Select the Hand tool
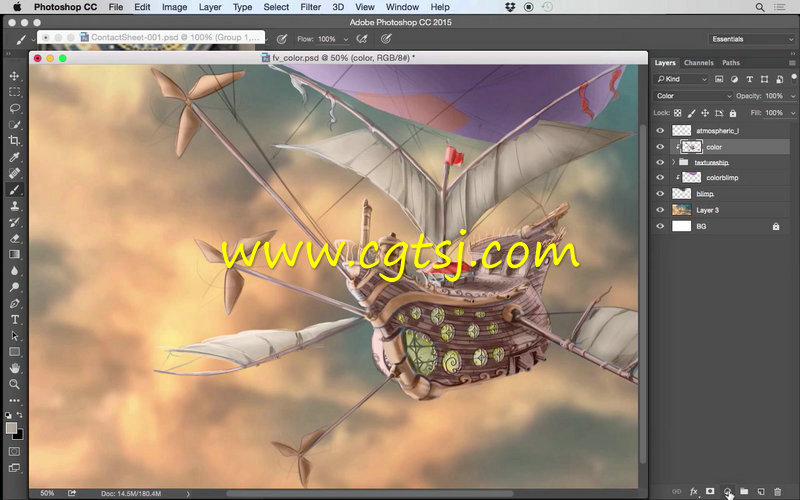The width and height of the screenshot is (800, 500). [x=14, y=368]
